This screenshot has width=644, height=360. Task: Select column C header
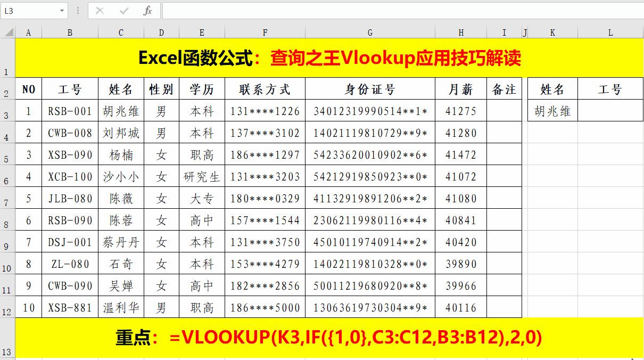click(x=121, y=33)
